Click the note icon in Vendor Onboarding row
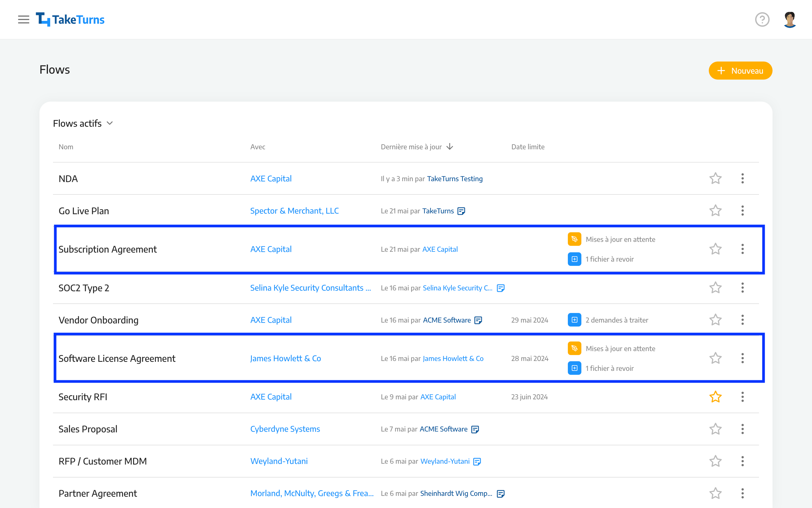The image size is (812, 508). [478, 320]
